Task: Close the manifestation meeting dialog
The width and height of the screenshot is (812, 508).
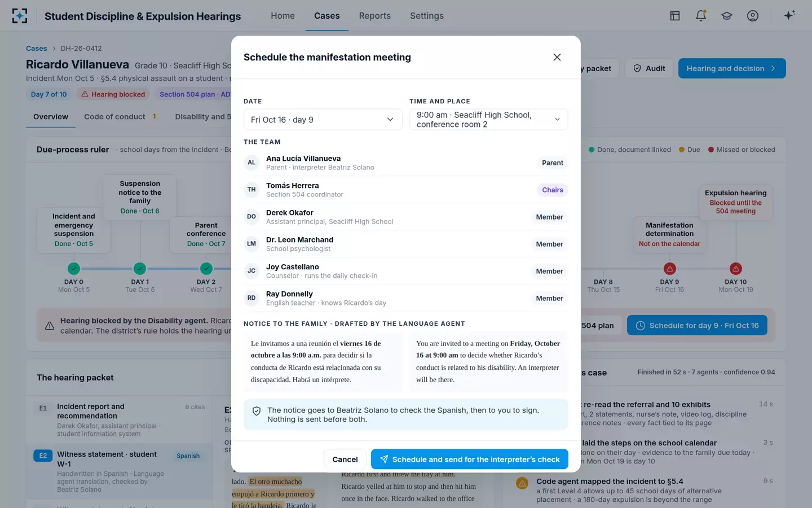Action: coord(557,57)
